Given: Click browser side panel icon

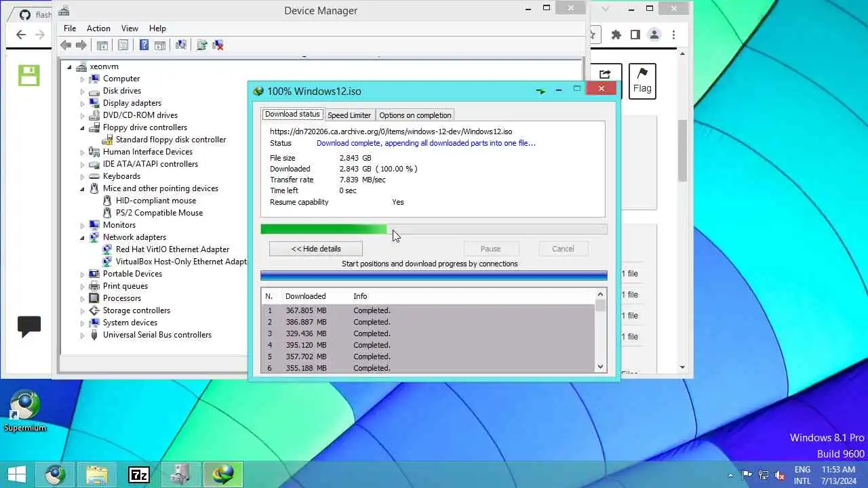Looking at the screenshot, I should [x=635, y=35].
